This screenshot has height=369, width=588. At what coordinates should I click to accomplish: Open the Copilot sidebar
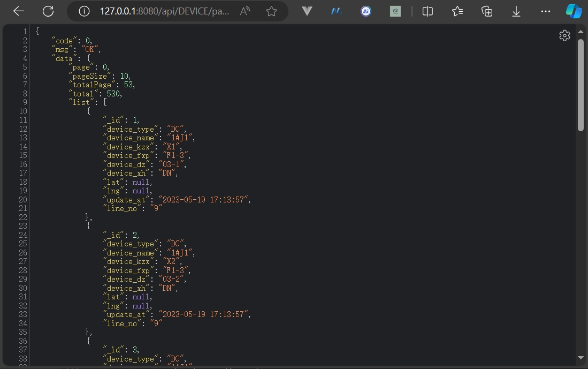[574, 11]
